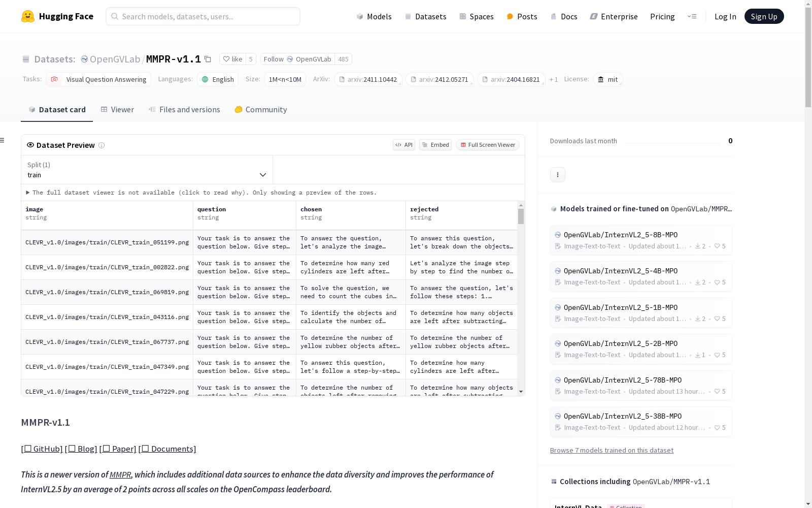The height and width of the screenshot is (508, 812).
Task: Select the CLEVR_train_043116.png row cell
Action: tap(107, 317)
